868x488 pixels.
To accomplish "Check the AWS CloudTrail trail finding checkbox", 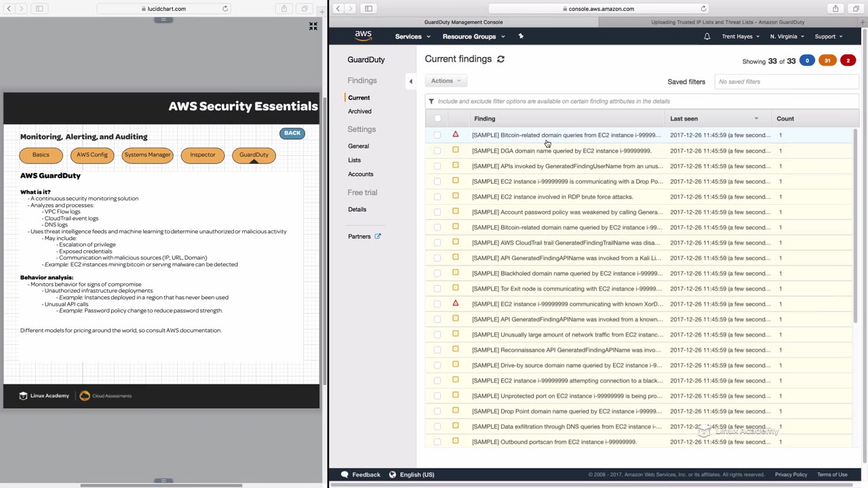I will pyautogui.click(x=437, y=243).
